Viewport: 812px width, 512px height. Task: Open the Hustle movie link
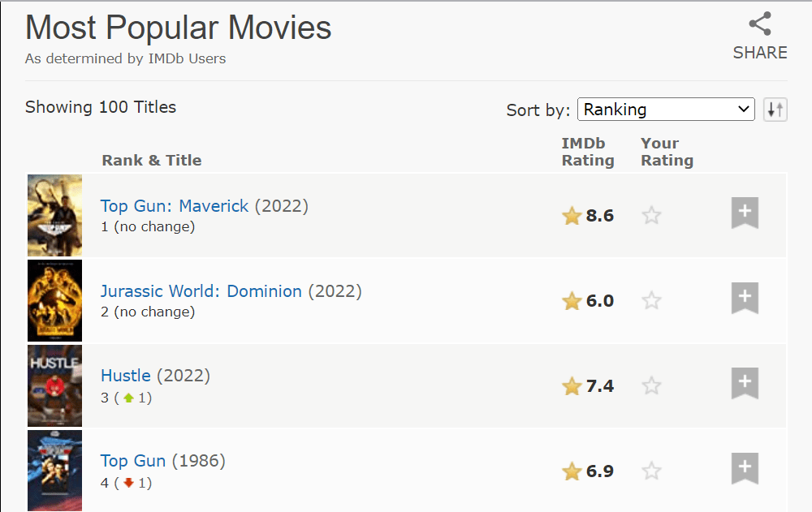coord(126,376)
